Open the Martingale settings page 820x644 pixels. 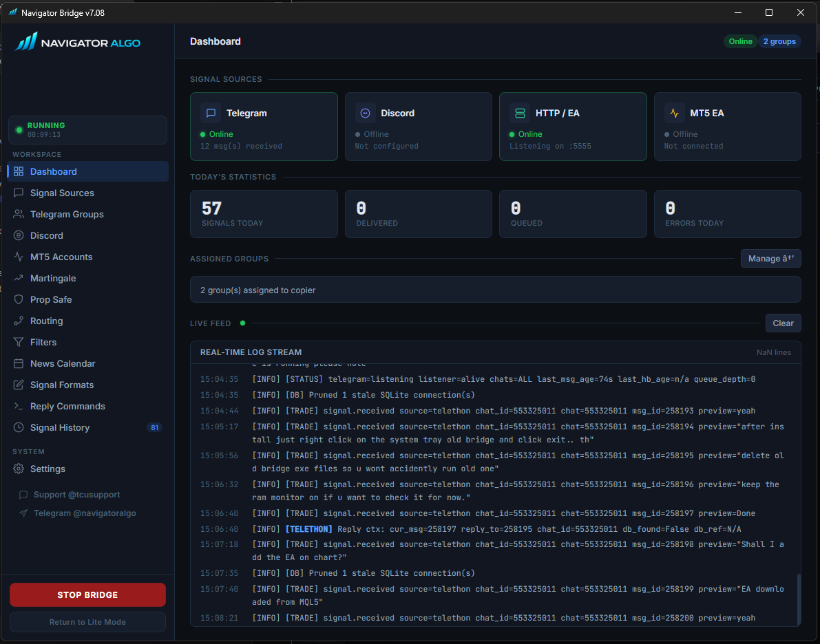[88, 278]
